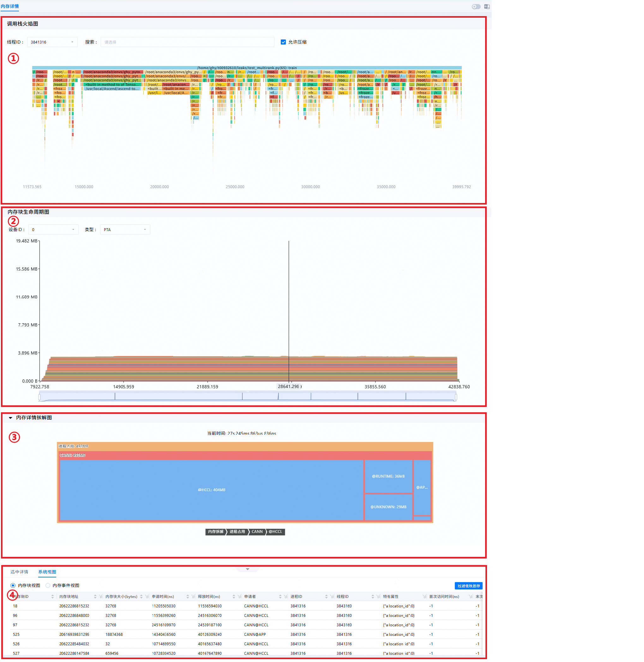Click allocation time cell 11205505030
Screen dimensions: 644x662
(163, 606)
